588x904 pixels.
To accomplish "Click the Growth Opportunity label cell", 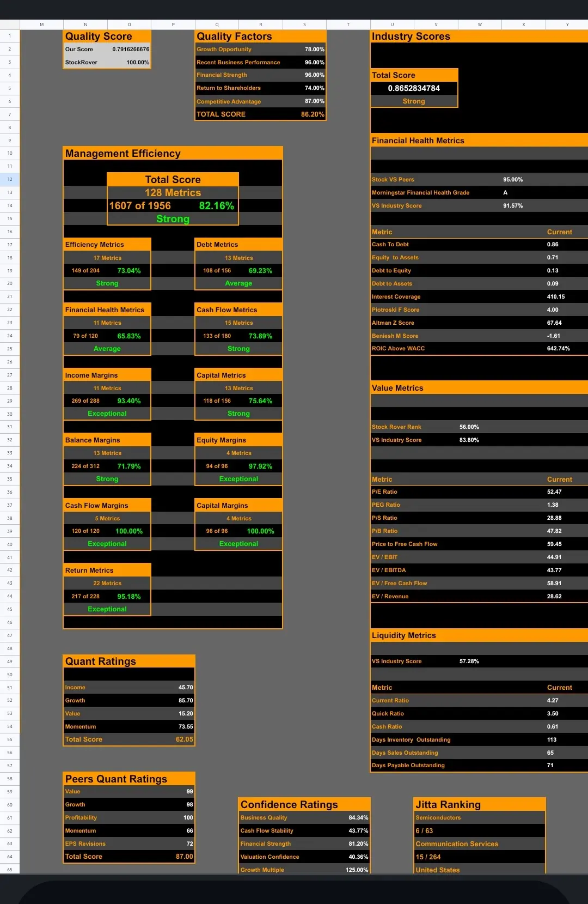I will coord(224,50).
